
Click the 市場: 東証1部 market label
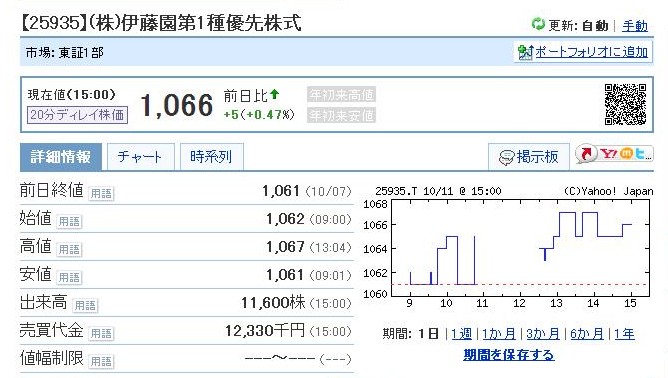click(x=64, y=52)
